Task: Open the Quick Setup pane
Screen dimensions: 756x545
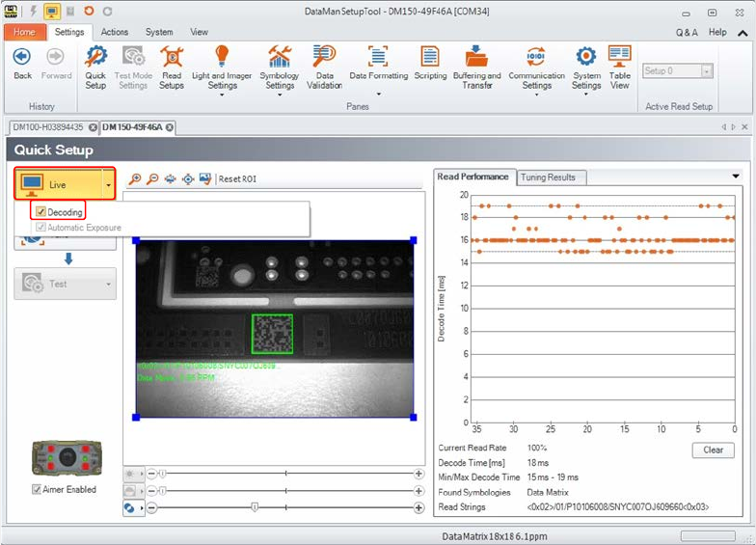Action: (95, 66)
